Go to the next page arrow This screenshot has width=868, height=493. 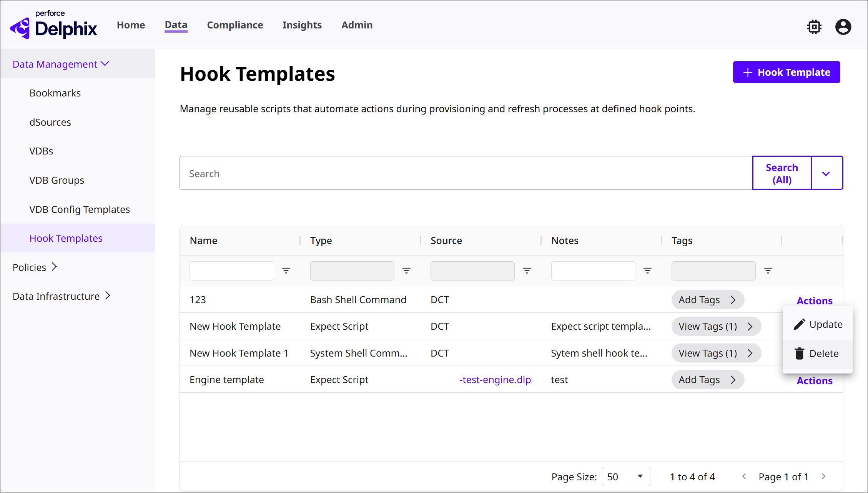823,476
